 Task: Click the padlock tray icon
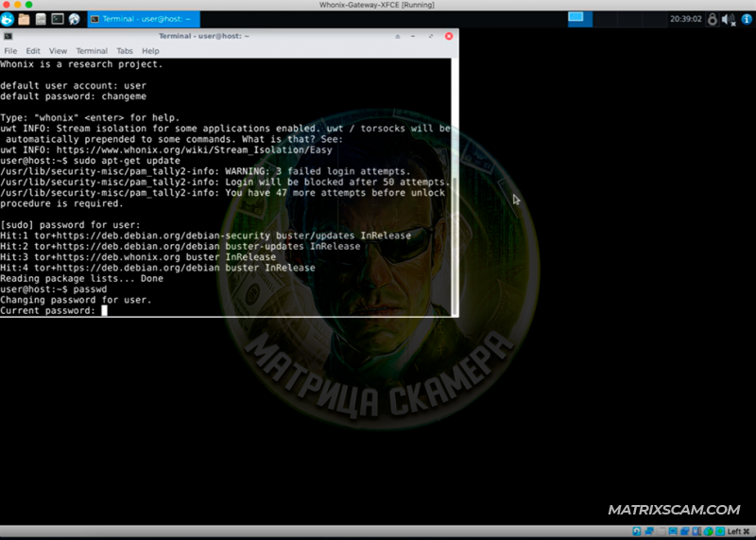pos(712,19)
